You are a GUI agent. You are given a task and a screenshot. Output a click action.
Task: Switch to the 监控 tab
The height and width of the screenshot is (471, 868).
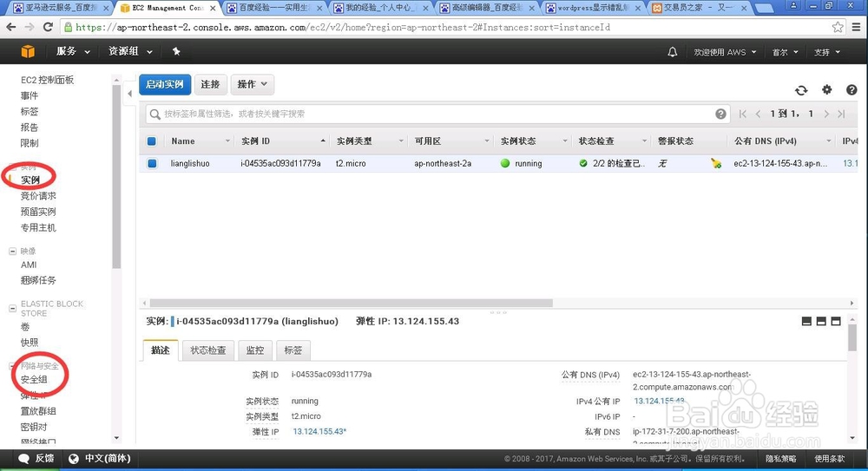(255, 350)
